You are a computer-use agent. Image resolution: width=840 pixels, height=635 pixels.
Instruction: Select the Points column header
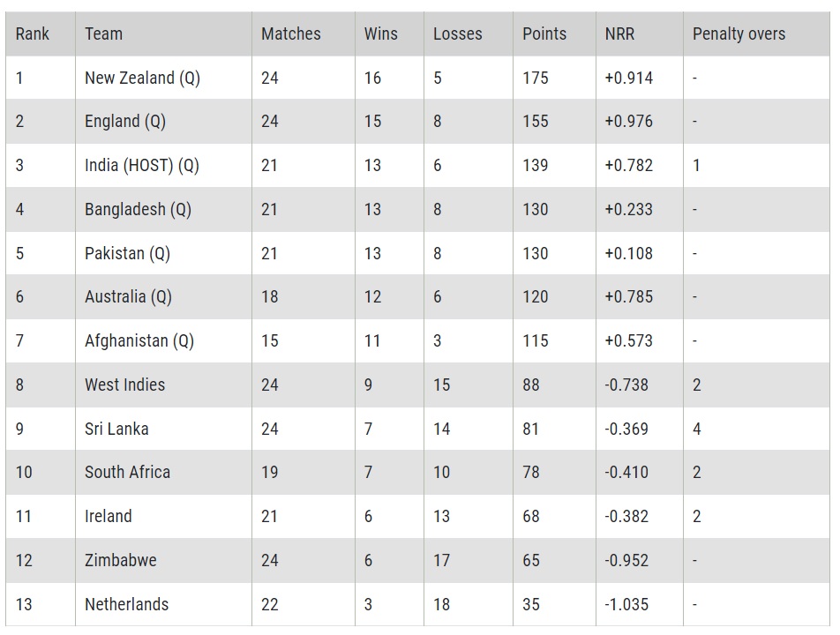tap(544, 34)
